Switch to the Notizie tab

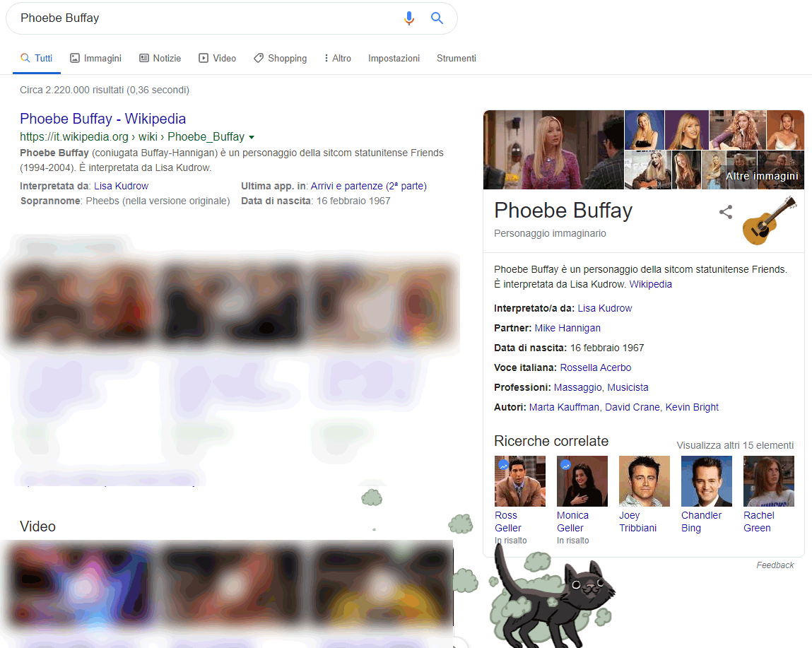[160, 58]
